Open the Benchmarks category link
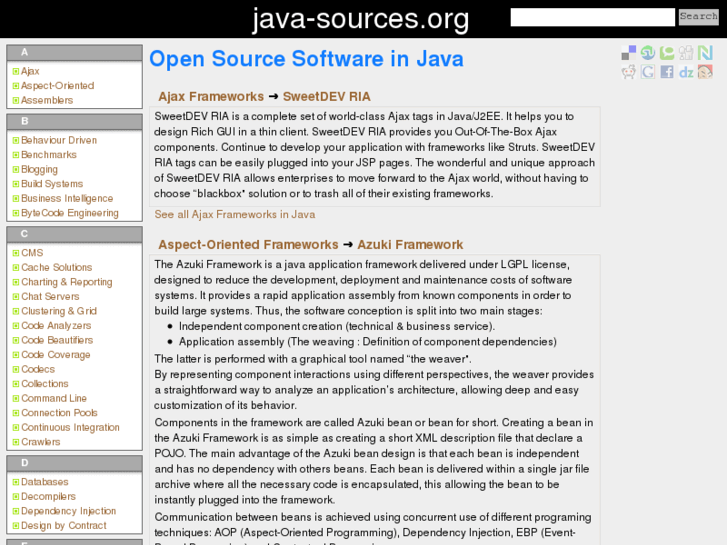Viewport: 727px width, 545px height. [49, 154]
